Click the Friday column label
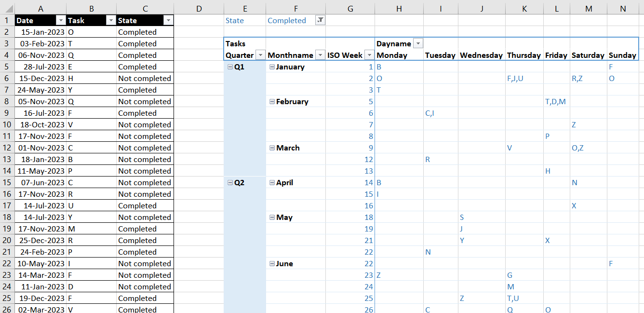The width and height of the screenshot is (644, 313). 556,55
